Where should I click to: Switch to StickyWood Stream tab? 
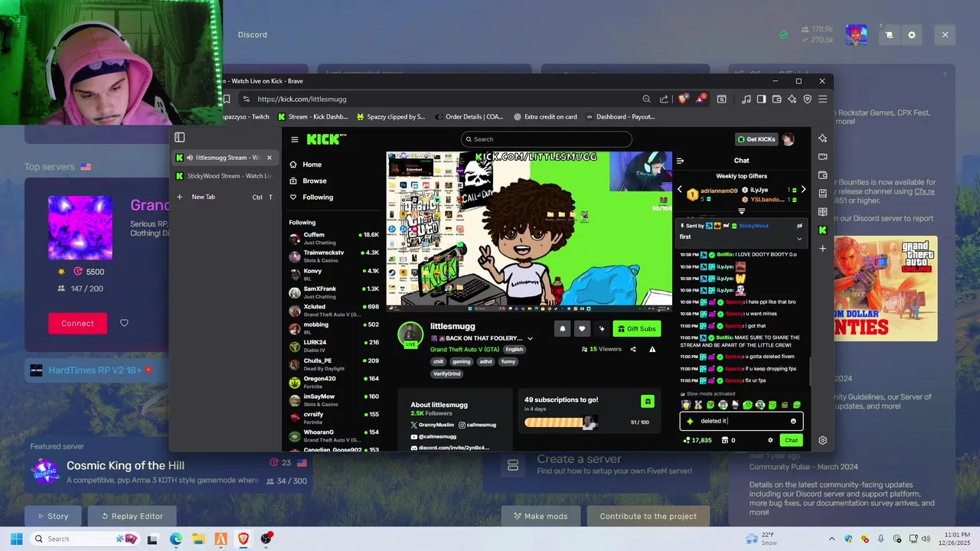(225, 176)
